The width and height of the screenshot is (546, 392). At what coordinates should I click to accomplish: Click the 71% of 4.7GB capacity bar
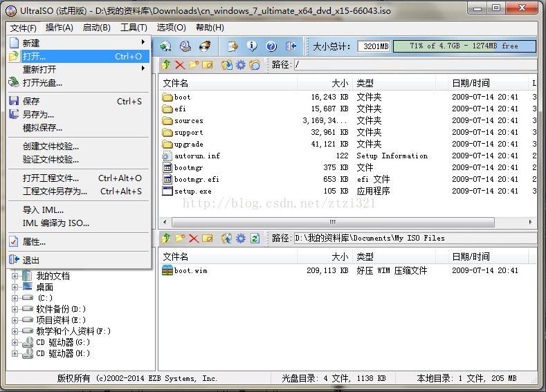click(464, 46)
